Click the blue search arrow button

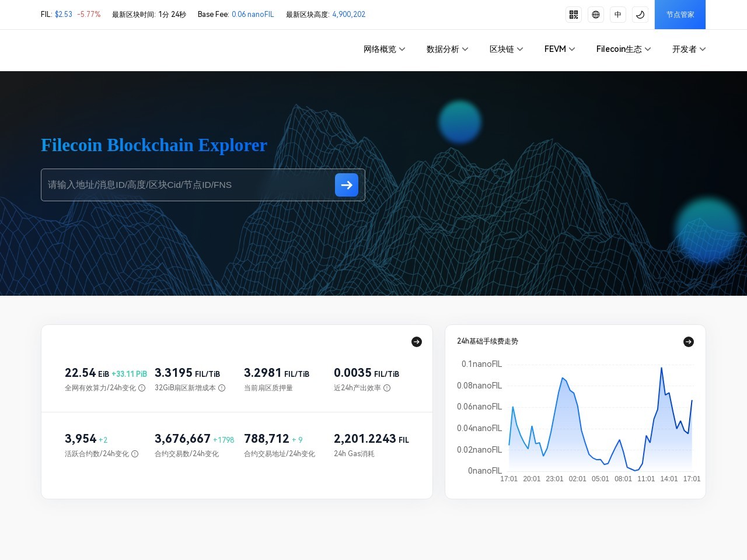tap(347, 185)
